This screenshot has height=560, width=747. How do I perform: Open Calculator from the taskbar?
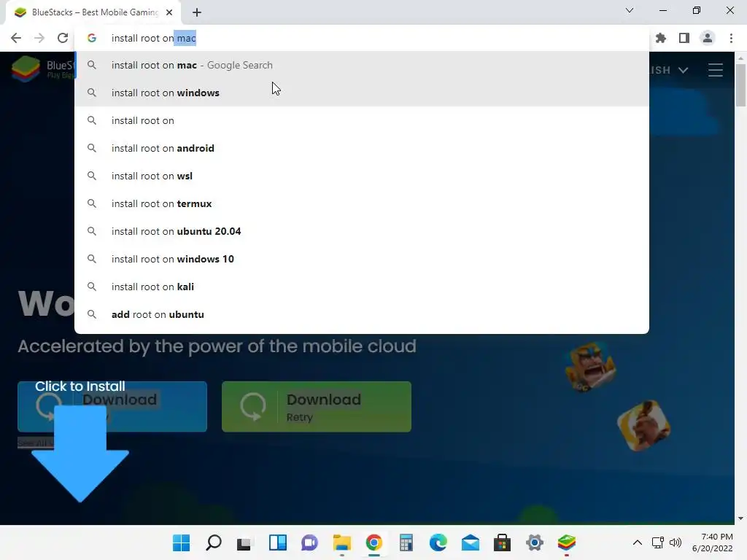406,542
